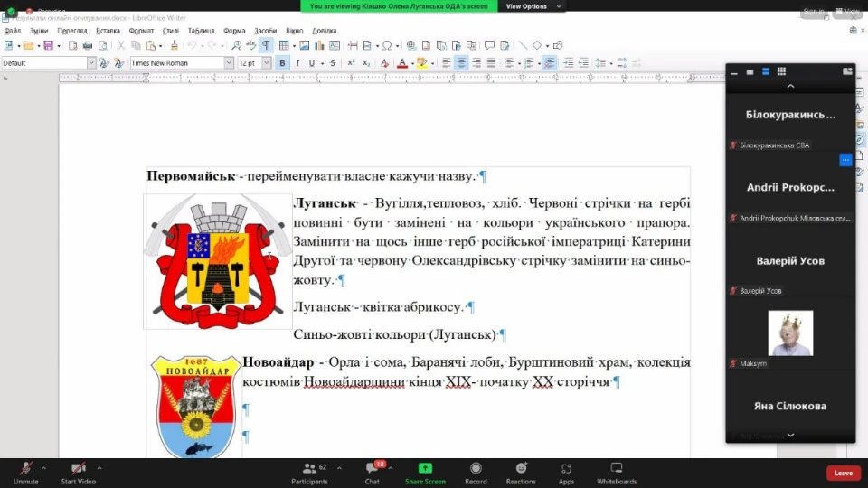Toggle Formatting Marks pilcrow button

point(266,45)
